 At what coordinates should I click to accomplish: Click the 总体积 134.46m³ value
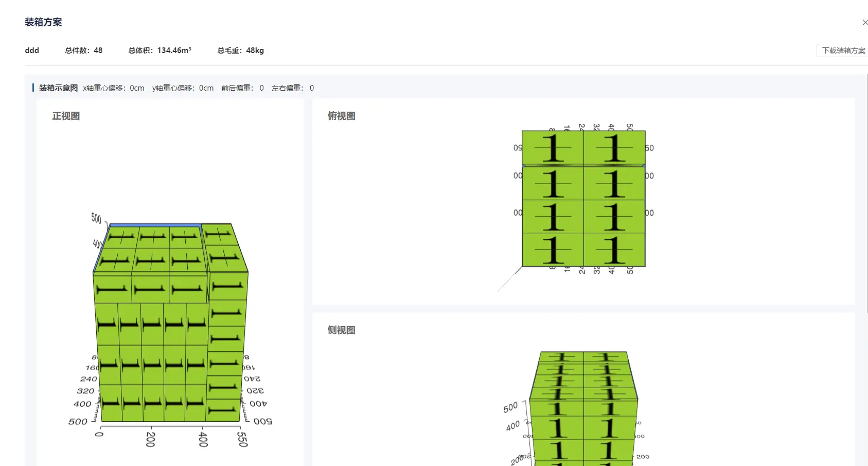160,50
